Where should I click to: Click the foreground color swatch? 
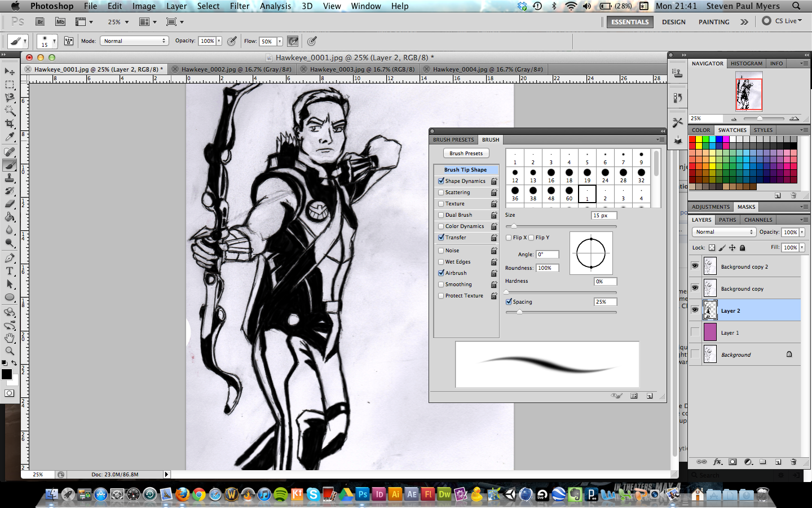pyautogui.click(x=7, y=374)
